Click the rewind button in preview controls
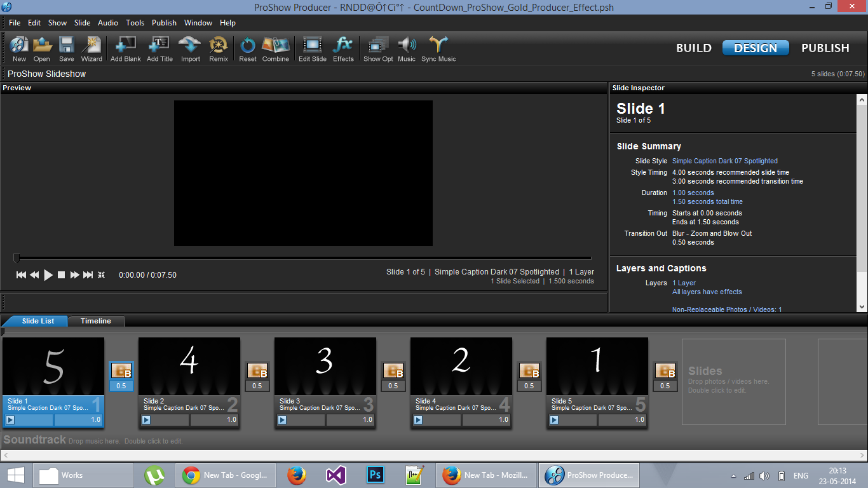Viewport: 868px width, 488px height. [34, 275]
